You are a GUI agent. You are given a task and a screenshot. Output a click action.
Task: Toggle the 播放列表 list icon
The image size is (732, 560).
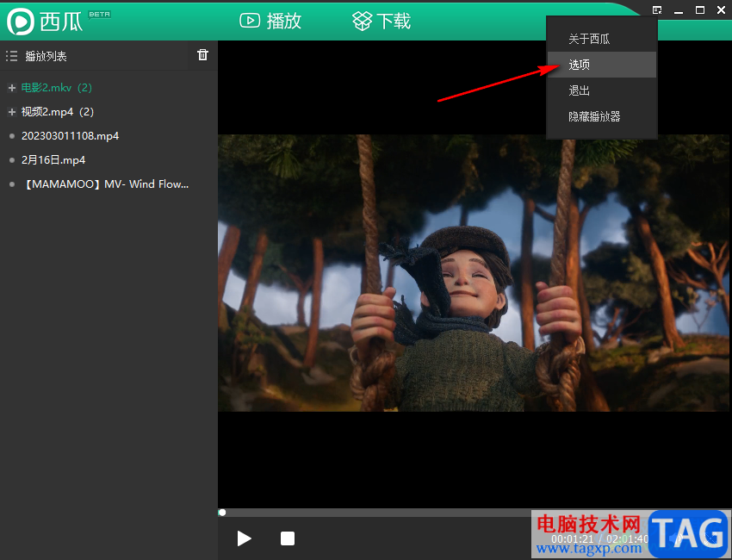12,57
